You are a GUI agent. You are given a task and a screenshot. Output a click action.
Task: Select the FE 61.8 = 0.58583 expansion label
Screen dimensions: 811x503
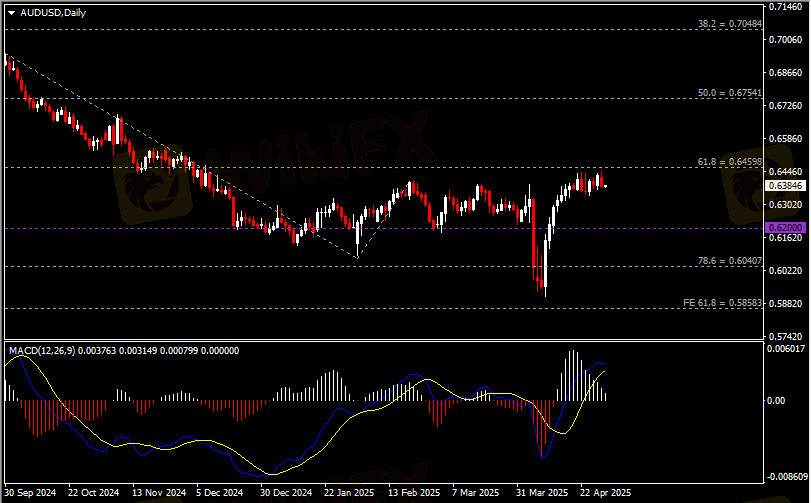coord(723,303)
